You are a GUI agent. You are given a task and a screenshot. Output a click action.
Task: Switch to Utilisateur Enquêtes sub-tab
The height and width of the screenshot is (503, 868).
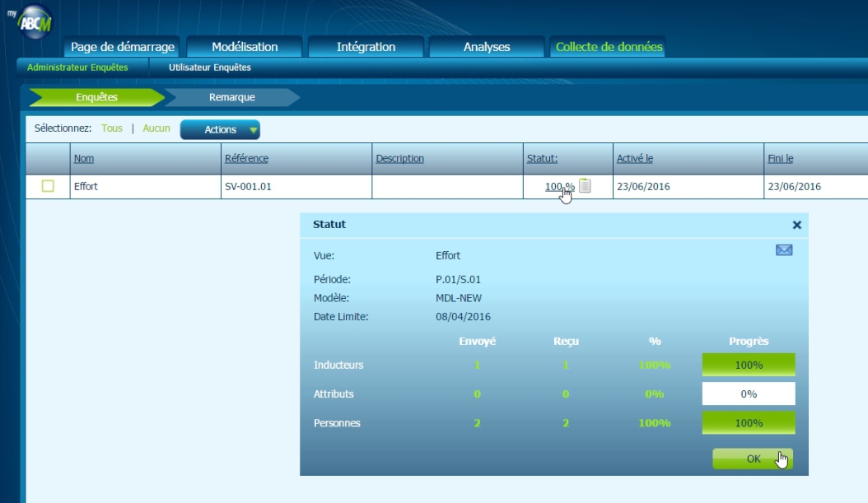210,68
